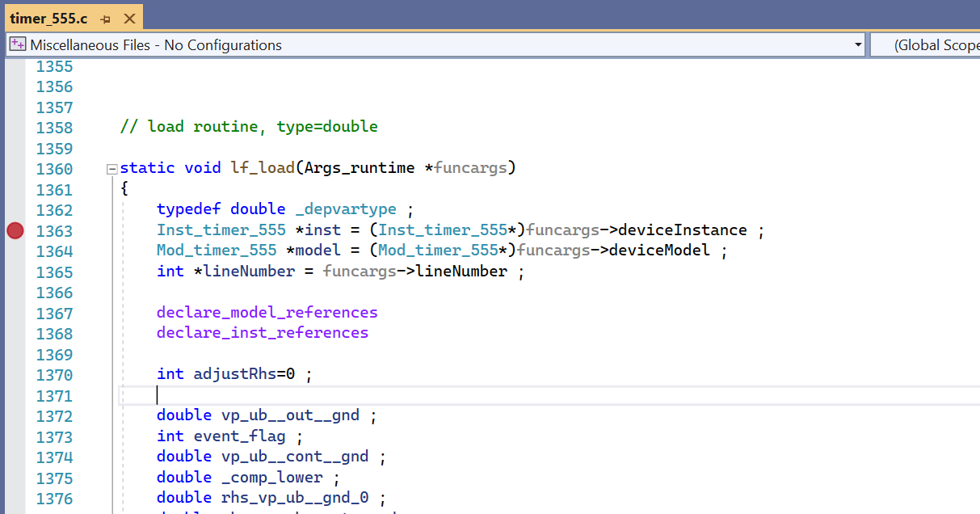Toggle a breakpoint in margin at line 1370

point(15,375)
